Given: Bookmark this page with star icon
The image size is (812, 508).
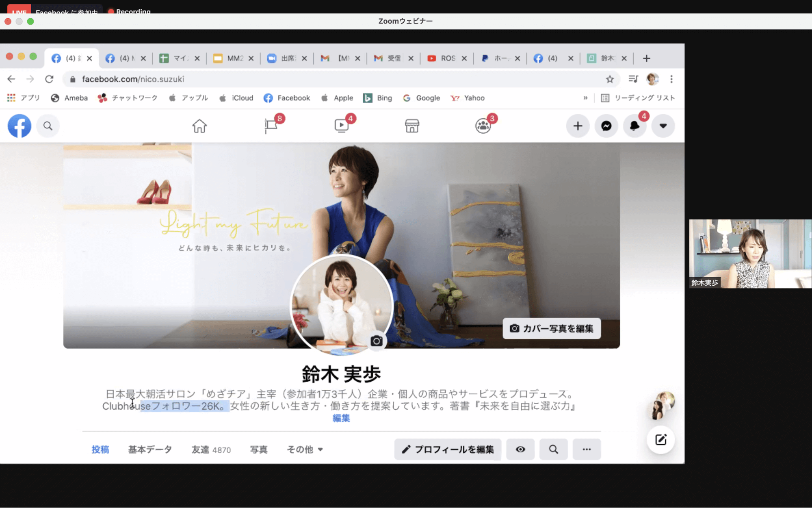Looking at the screenshot, I should coord(610,79).
